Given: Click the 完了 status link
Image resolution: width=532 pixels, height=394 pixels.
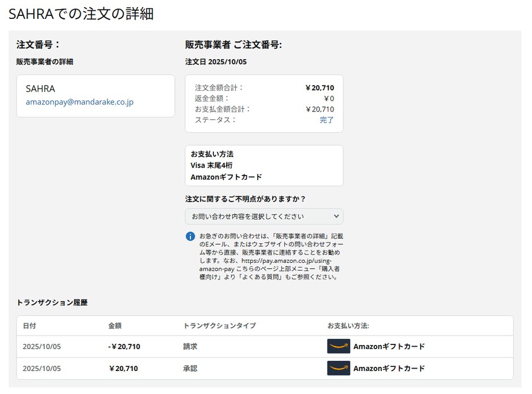Looking at the screenshot, I should 327,120.
